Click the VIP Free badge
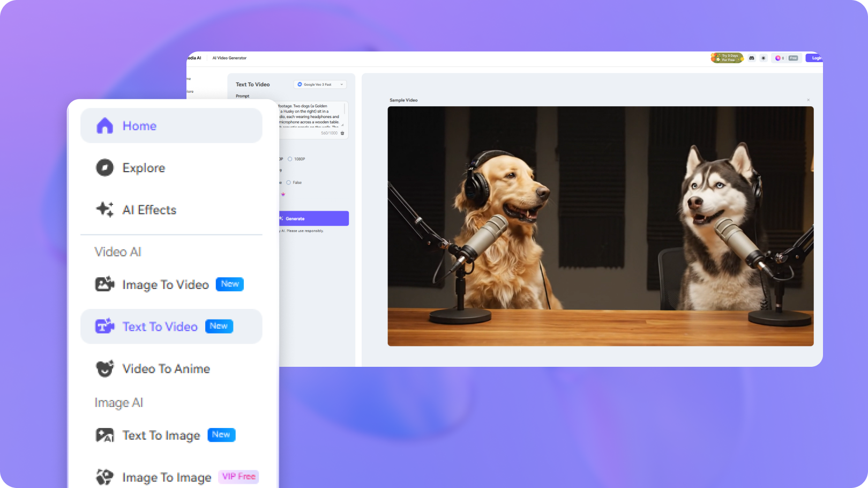 (239, 477)
